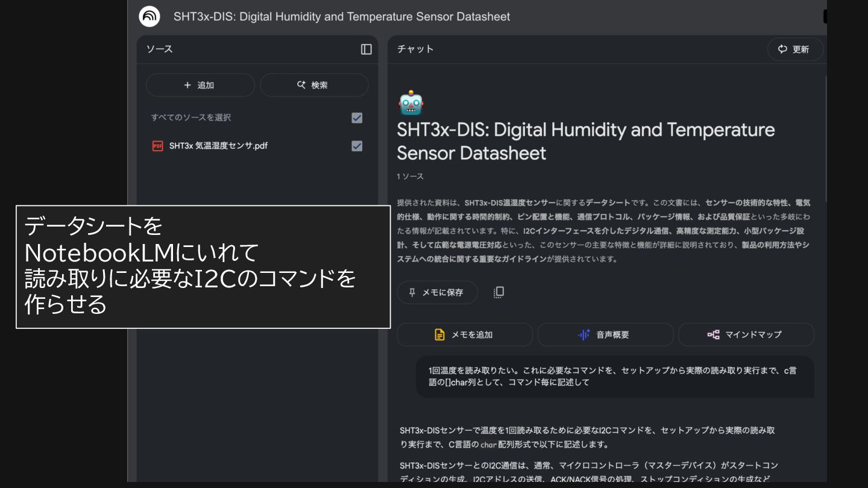
Task: Click the SHT3x-DIS chat heading title
Action: [x=586, y=141]
